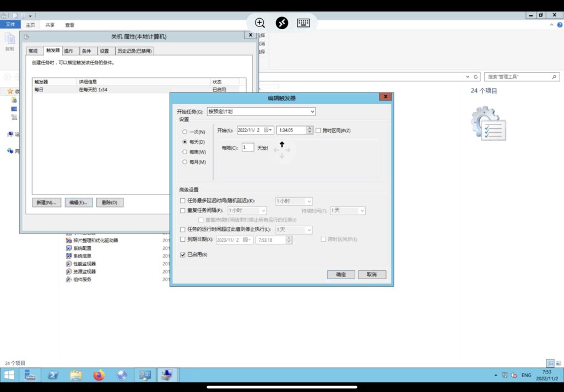The height and width of the screenshot is (392, 564).
Task: Select the 每周(W) schedule option
Action: (185, 152)
